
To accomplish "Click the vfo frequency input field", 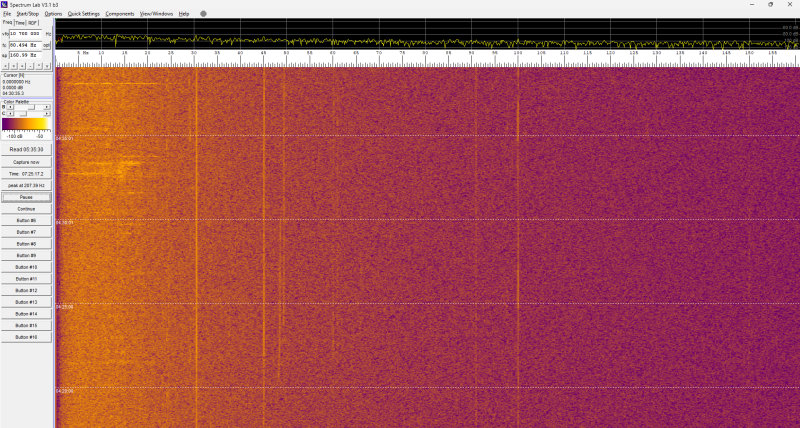I will tap(26, 34).
